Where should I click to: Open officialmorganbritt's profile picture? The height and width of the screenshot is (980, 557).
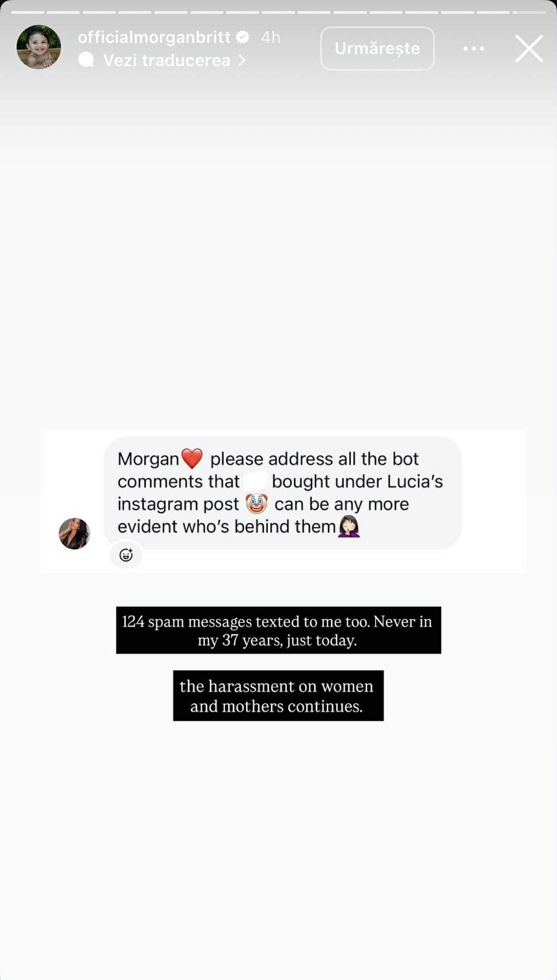[x=39, y=47]
